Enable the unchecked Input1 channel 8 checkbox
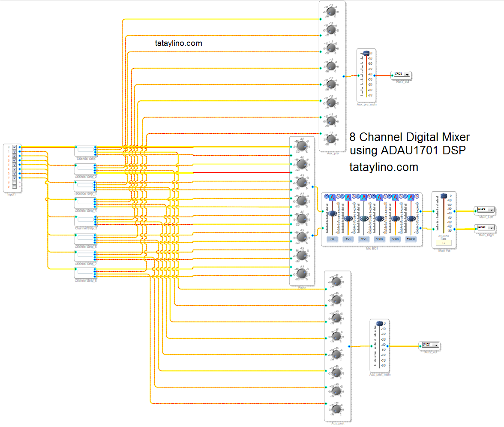The image size is (504, 427). tap(15, 182)
